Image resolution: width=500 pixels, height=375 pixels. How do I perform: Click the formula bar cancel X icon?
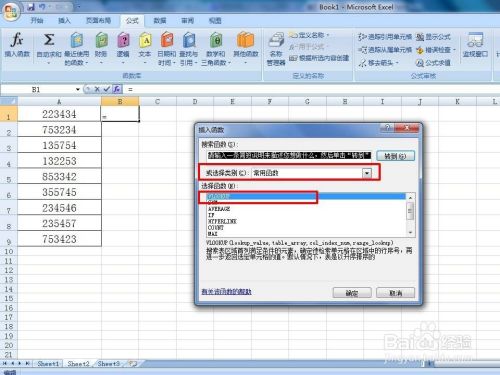97,89
